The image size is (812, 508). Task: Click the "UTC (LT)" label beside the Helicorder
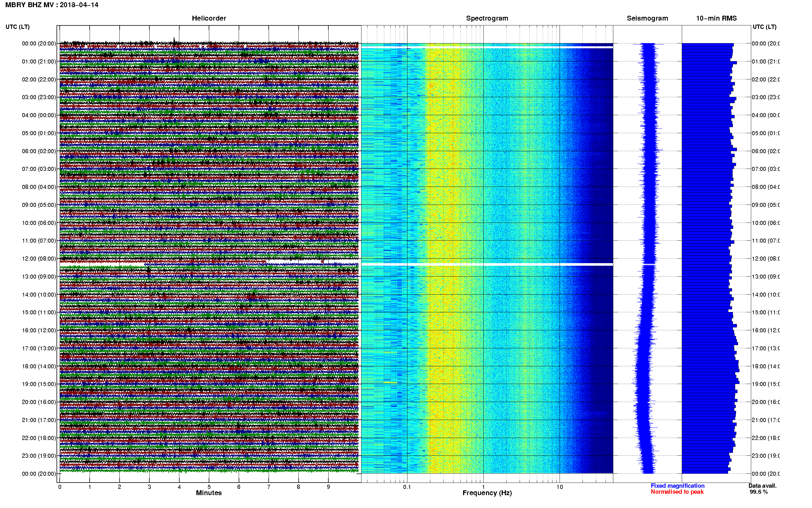[17, 27]
